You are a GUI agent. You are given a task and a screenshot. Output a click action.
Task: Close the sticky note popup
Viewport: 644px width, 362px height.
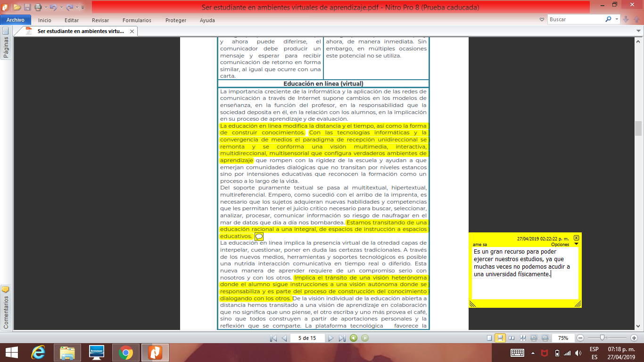pos(576,238)
